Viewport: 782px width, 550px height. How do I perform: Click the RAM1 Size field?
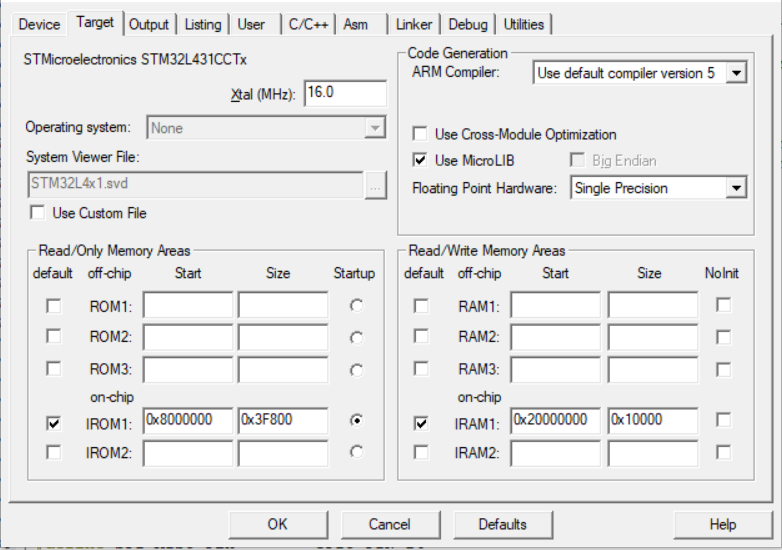pos(653,305)
